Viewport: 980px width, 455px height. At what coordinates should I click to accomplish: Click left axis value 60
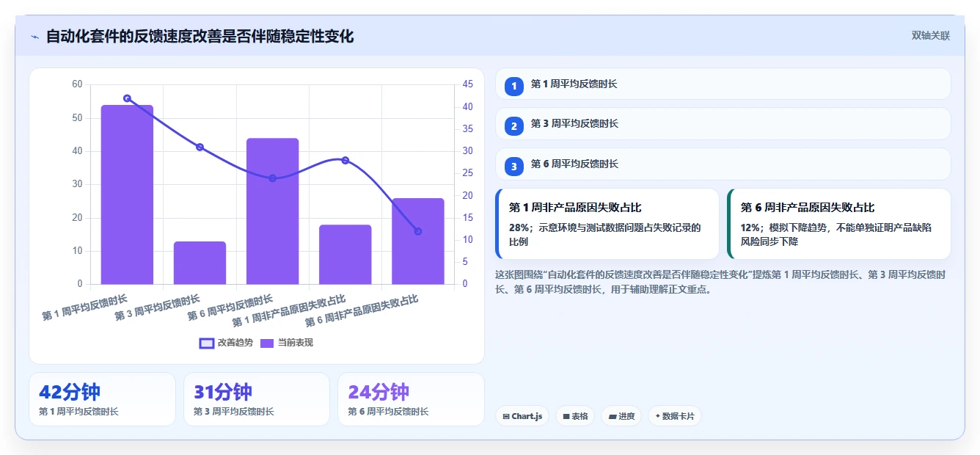77,84
